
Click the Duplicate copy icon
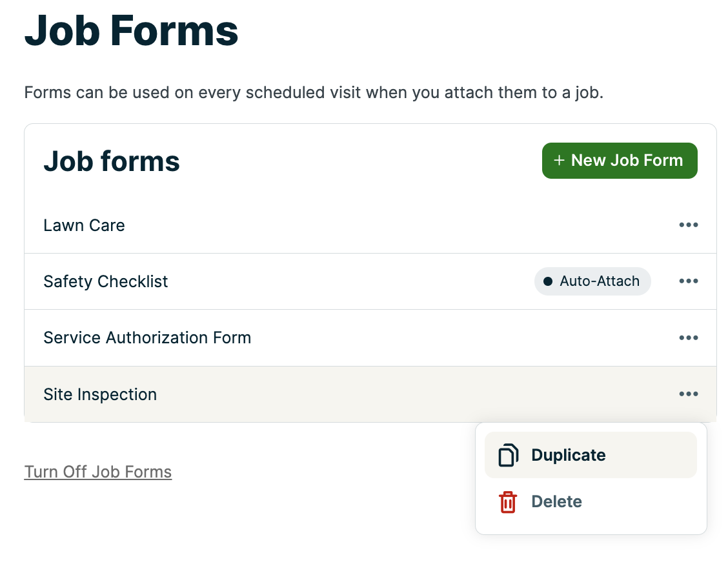click(508, 455)
